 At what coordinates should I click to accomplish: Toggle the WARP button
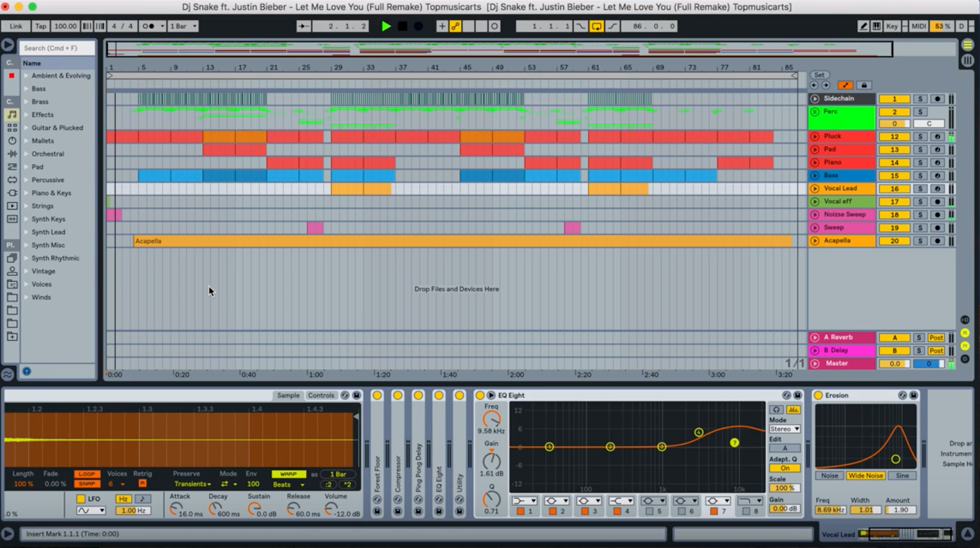(289, 474)
